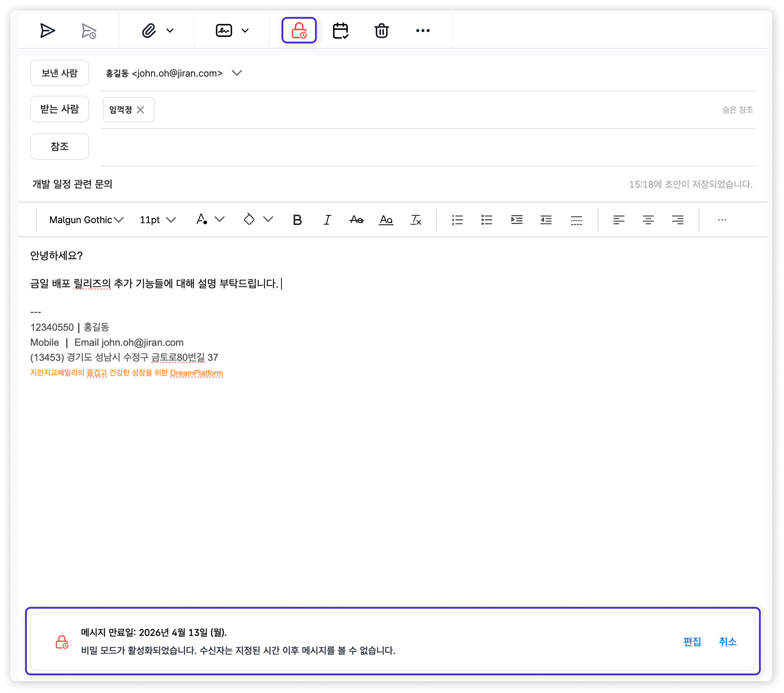This screenshot has height=693, width=784.
Task: Show the BCC field via 숨은 참조
Action: click(737, 110)
